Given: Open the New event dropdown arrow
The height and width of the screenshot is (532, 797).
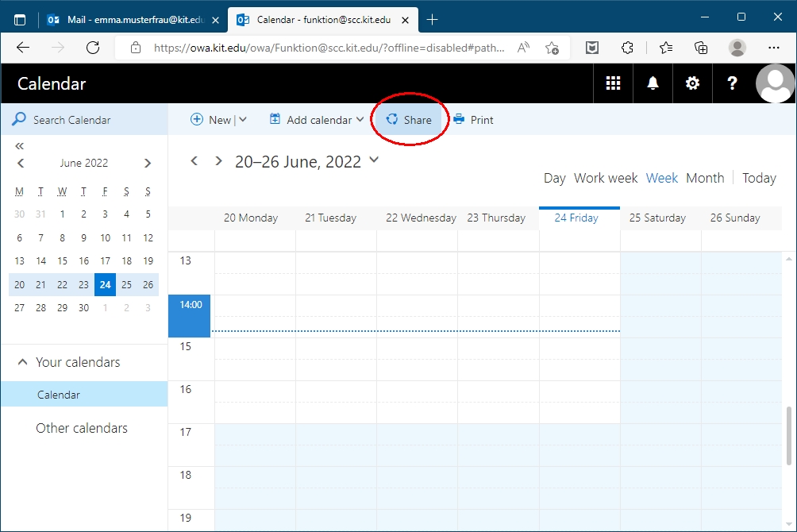Looking at the screenshot, I should [x=243, y=120].
